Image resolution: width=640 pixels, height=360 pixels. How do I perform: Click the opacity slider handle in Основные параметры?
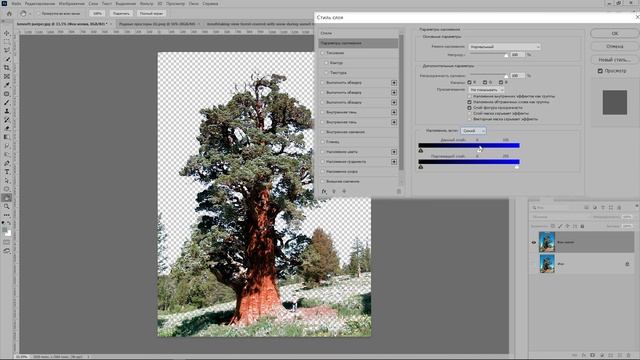506,55
